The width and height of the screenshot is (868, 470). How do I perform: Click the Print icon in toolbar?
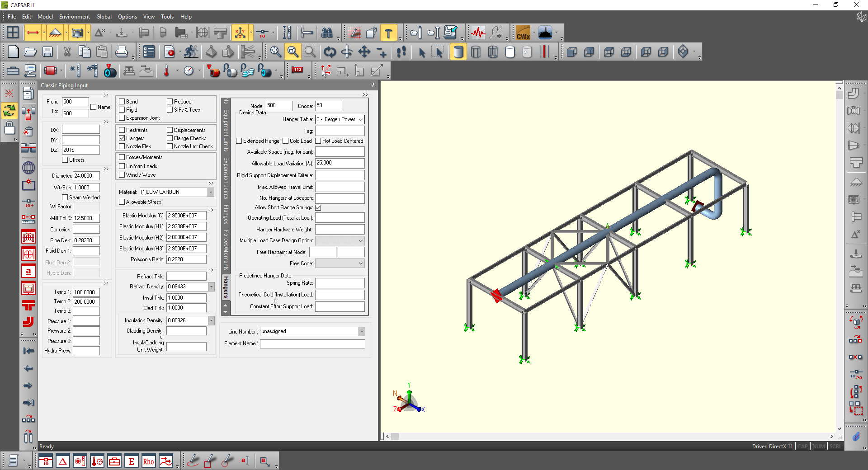click(x=121, y=52)
